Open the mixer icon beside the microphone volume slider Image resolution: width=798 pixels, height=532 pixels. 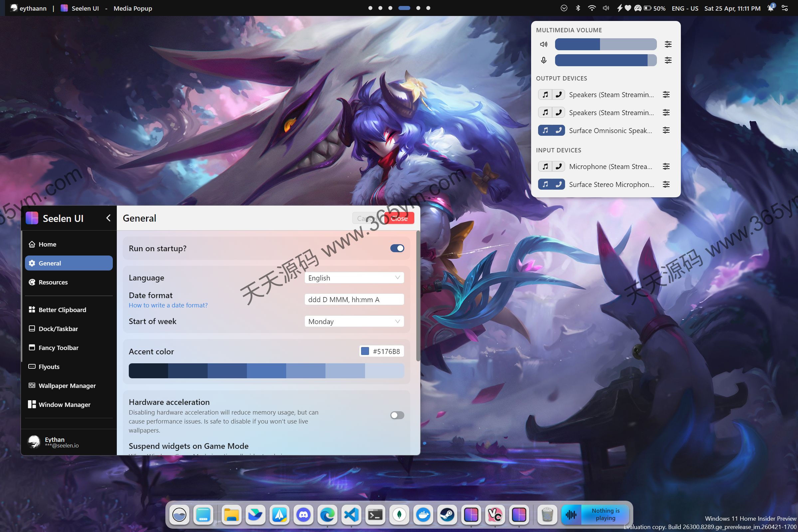(x=668, y=60)
